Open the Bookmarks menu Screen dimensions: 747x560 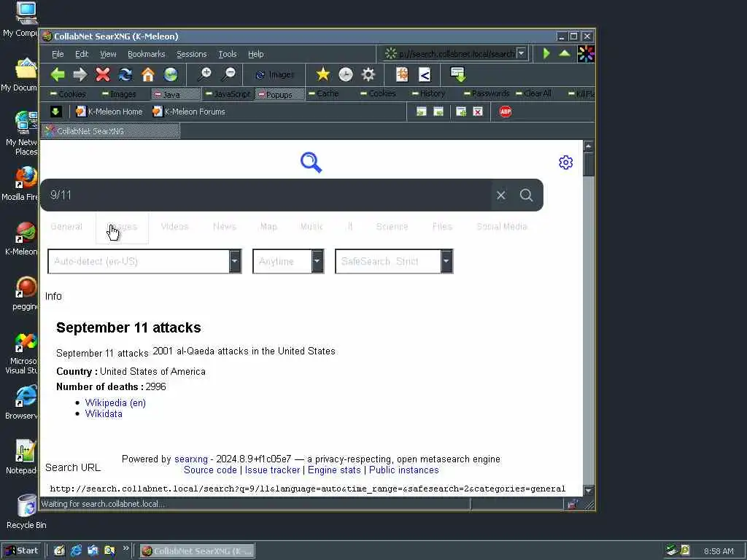[x=146, y=54]
